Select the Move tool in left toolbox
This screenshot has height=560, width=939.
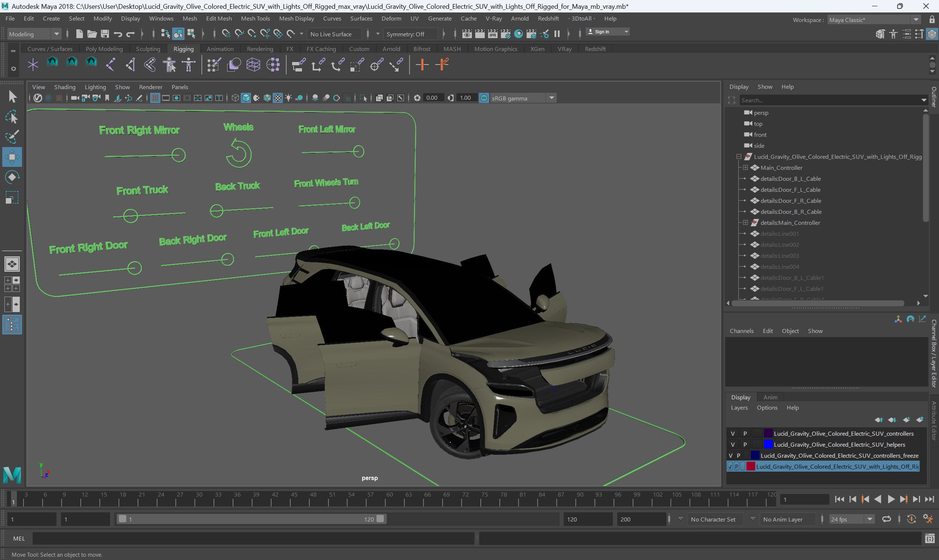pos(12,157)
